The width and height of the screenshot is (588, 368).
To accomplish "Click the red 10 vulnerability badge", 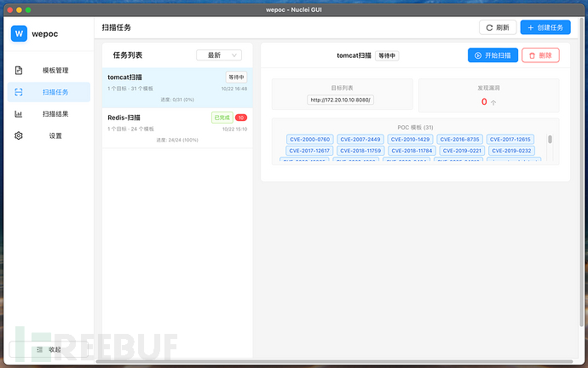I will 241,117.
